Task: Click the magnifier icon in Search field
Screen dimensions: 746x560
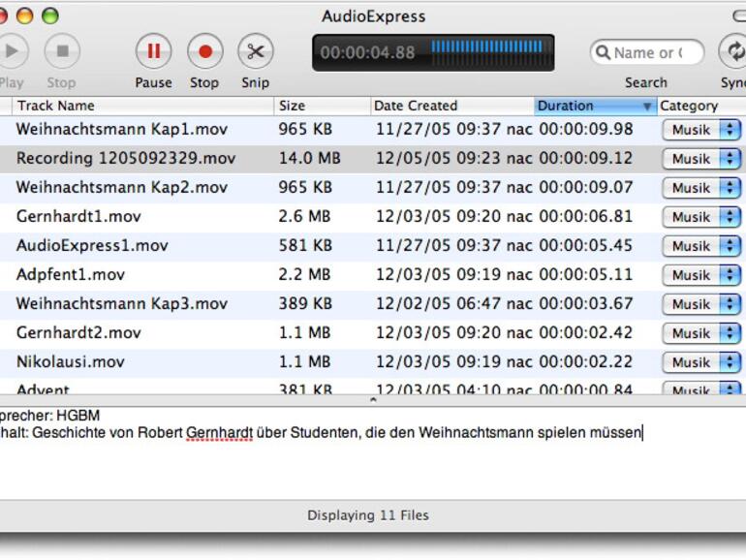Action: coord(603,52)
